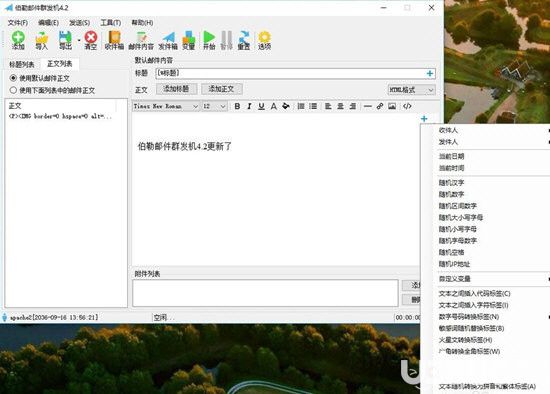This screenshot has width=550, height=394.
Task: Align editor text to the right
Action: coord(353,106)
